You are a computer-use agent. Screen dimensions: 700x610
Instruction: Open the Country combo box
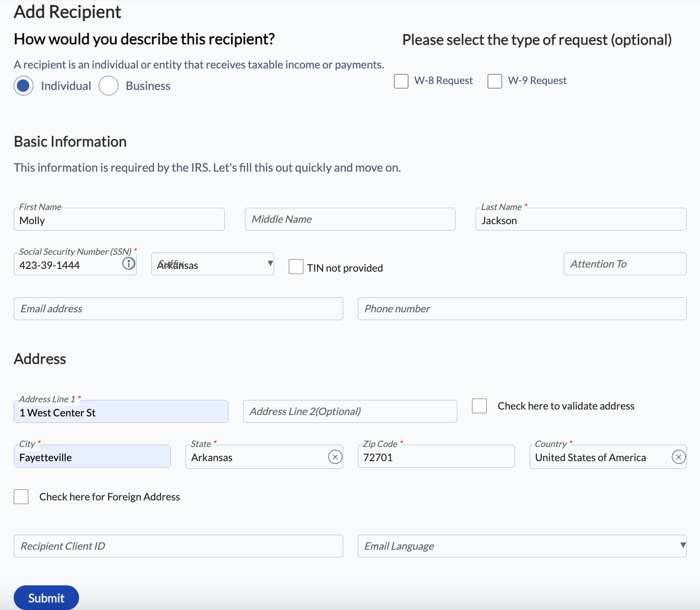pos(599,457)
